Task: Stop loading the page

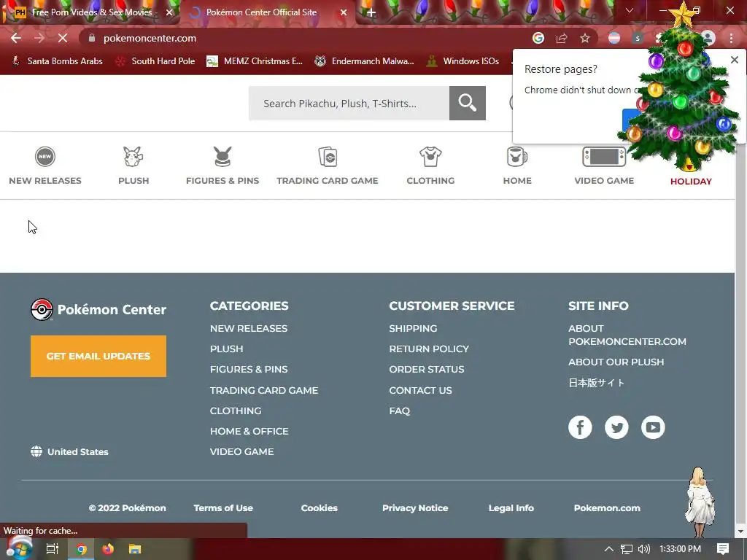Action: point(63,38)
